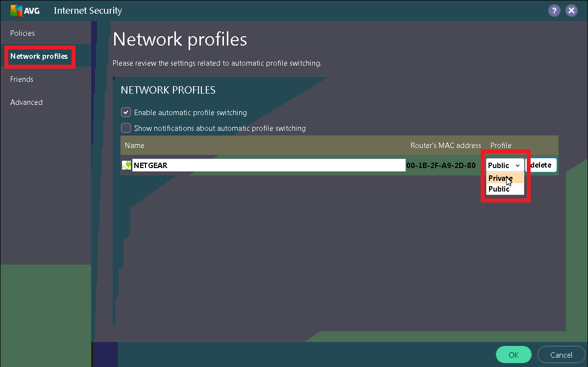The image size is (588, 367).
Task: Go to the Friends sidebar section
Action: pyautogui.click(x=22, y=79)
